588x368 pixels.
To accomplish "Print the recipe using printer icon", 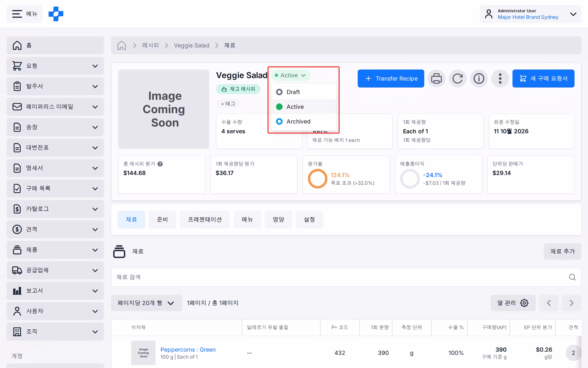I will tap(436, 78).
